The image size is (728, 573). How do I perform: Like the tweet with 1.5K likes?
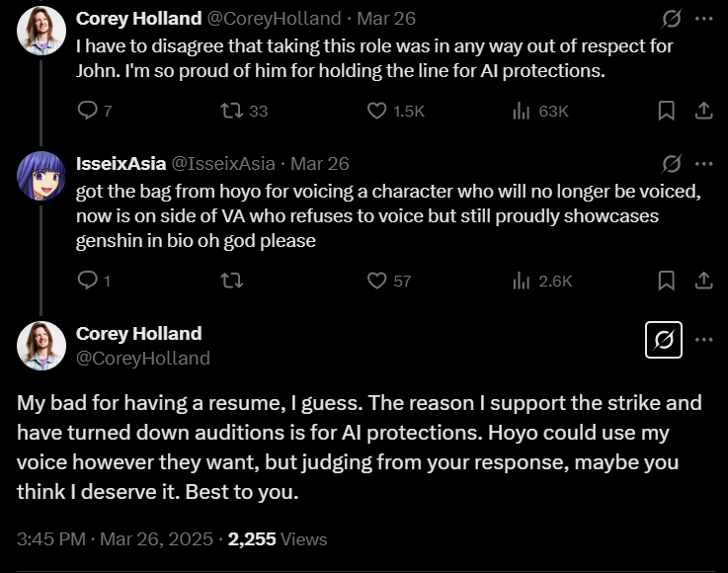395,111
